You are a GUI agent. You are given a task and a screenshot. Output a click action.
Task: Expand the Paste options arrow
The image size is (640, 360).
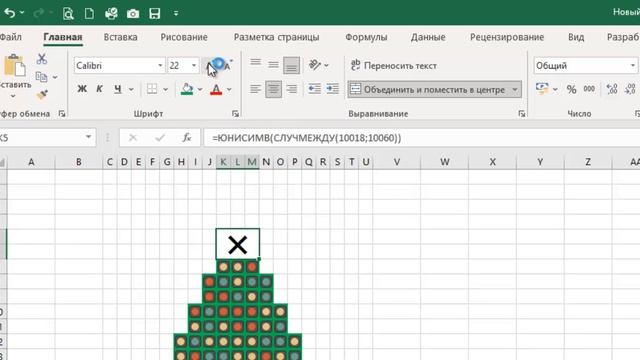[x=13, y=96]
